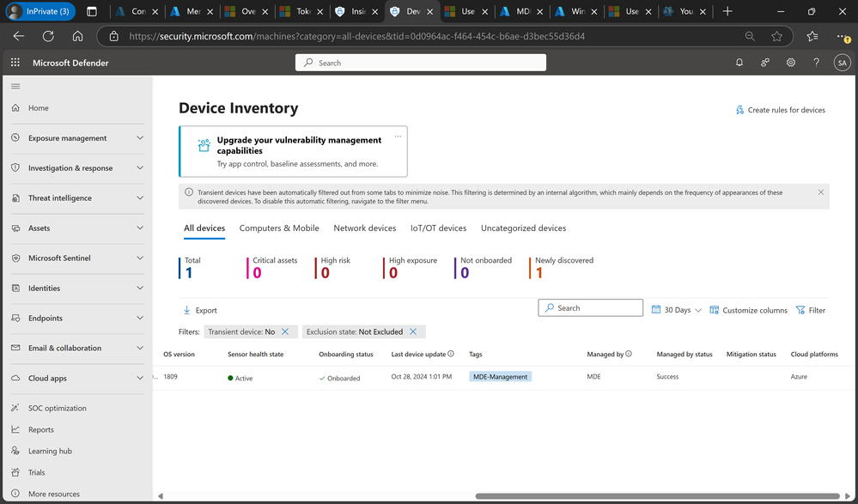The image size is (858, 504).
Task: Click the browser back arrow
Action: pos(19,36)
